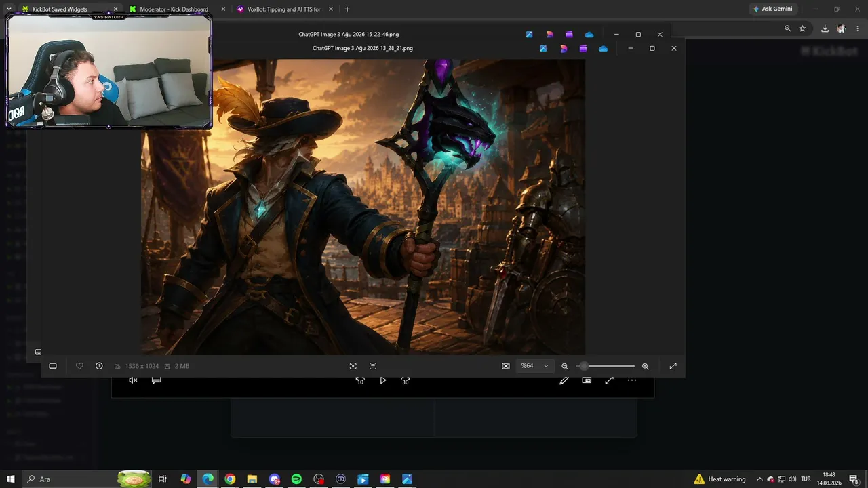This screenshot has height=488, width=868.
Task: Click the title ChatGPT Image 3 Ağu 2026 13_28_21.png
Action: [x=363, y=49]
